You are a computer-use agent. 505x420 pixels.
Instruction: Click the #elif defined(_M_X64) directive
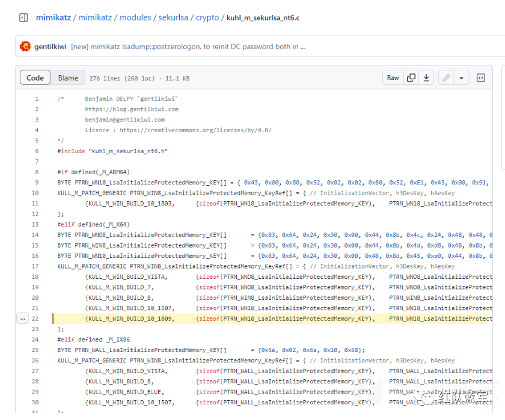[93, 224]
